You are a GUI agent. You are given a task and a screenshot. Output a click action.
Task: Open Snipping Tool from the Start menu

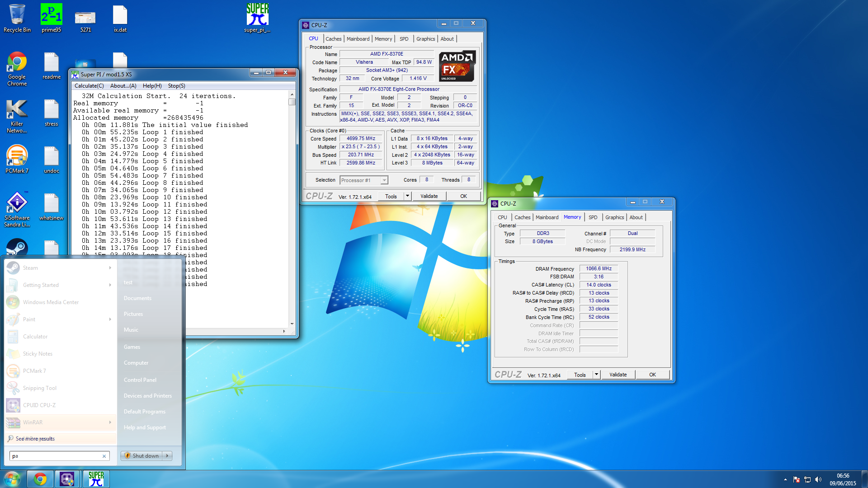[60, 388]
